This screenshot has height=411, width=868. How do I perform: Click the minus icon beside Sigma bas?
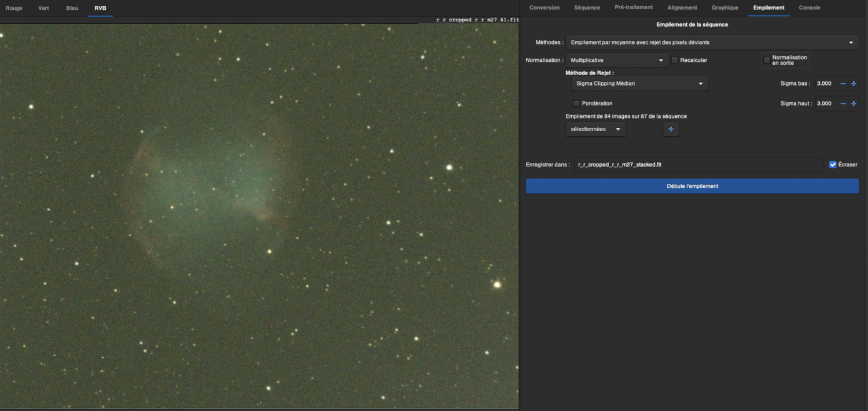pos(843,84)
